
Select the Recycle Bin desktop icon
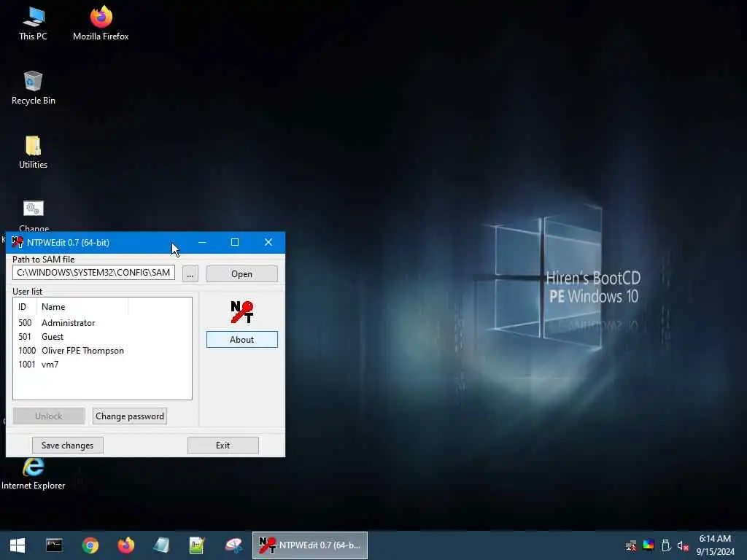click(x=33, y=88)
